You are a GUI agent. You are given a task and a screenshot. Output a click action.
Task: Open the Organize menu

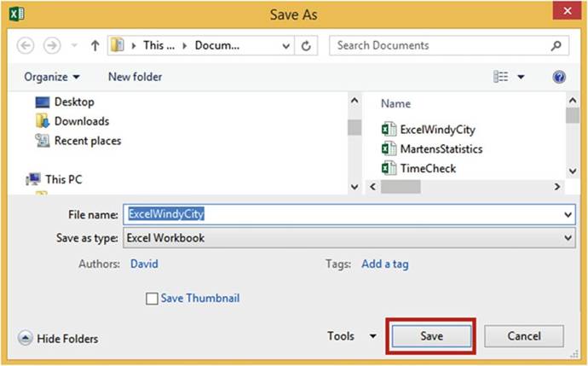tap(52, 77)
